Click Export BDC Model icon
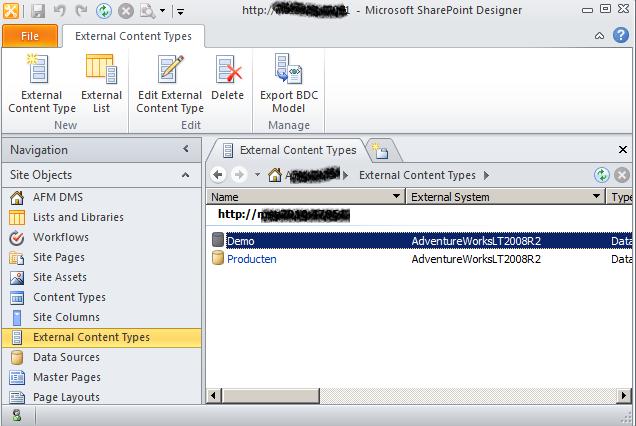Viewport: 636px width, 426px height. (289, 70)
